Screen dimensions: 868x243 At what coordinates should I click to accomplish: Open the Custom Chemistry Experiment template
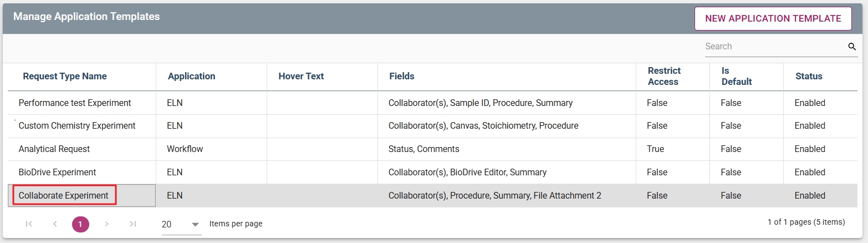77,126
